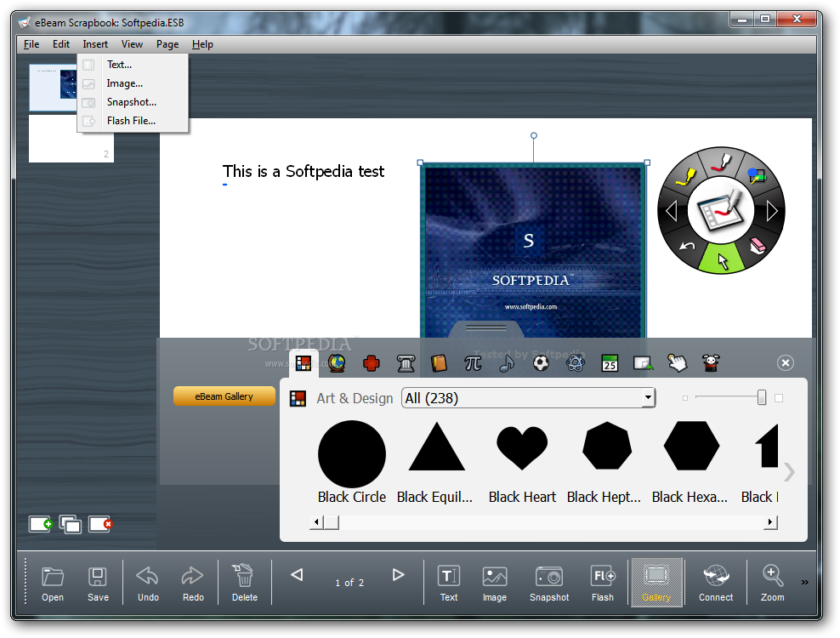The image size is (840, 638).
Task: Activate the green pointer select tool
Action: point(722,259)
